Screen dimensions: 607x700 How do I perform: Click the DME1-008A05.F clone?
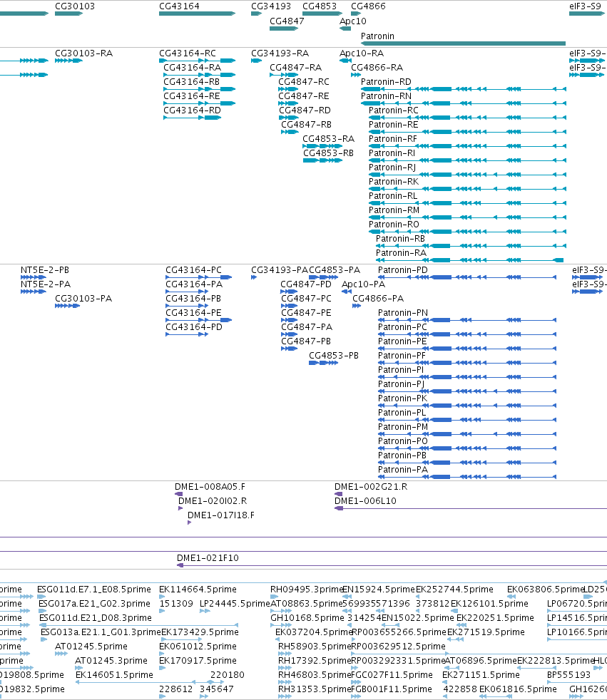pyautogui.click(x=178, y=494)
